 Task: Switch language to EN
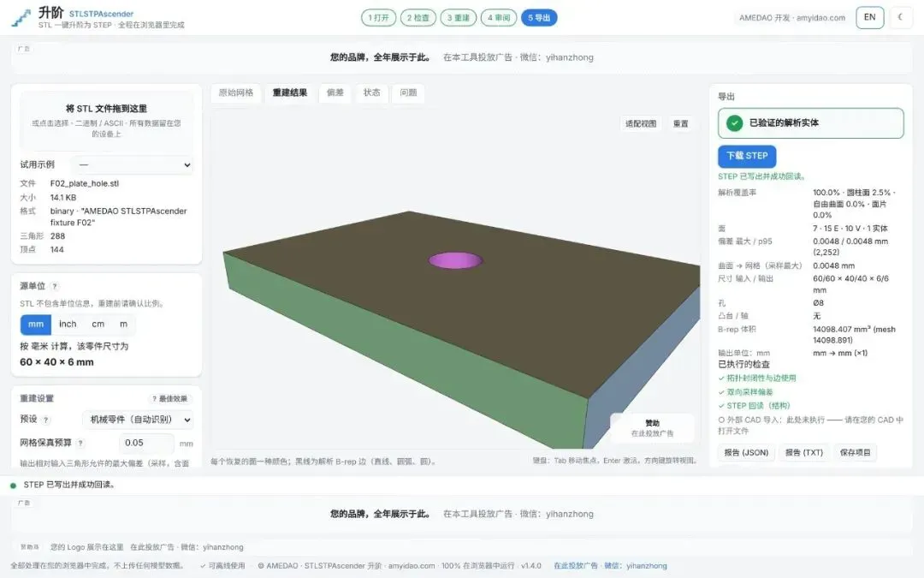870,18
